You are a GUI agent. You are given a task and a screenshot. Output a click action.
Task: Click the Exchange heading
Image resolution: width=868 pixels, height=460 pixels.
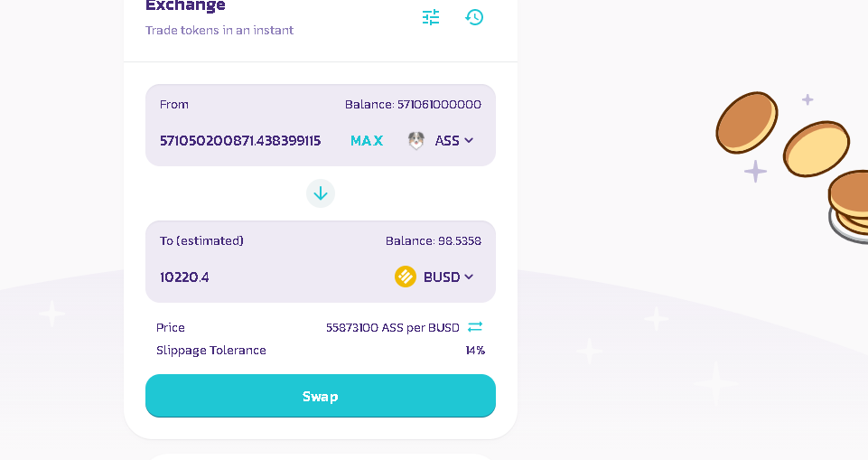pyautogui.click(x=185, y=5)
